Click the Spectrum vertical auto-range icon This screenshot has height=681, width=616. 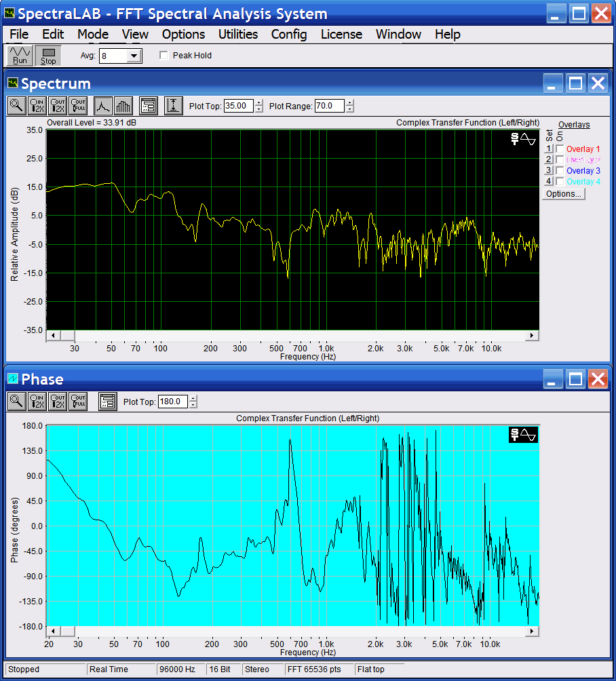174,106
